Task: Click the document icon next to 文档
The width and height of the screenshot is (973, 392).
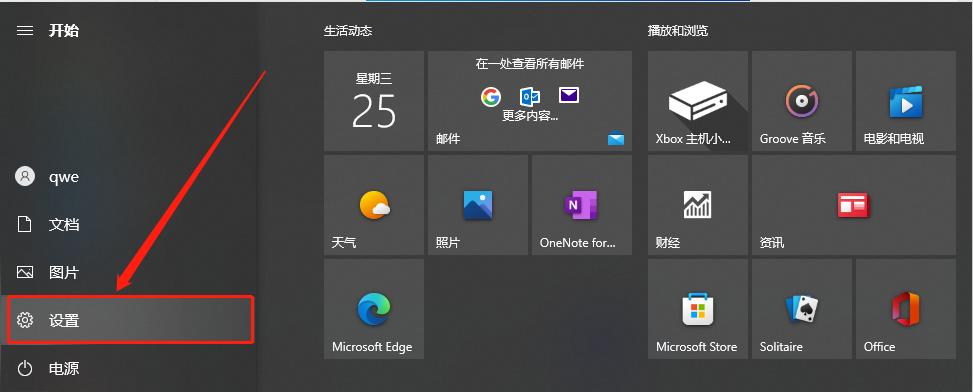Action: pyautogui.click(x=24, y=224)
